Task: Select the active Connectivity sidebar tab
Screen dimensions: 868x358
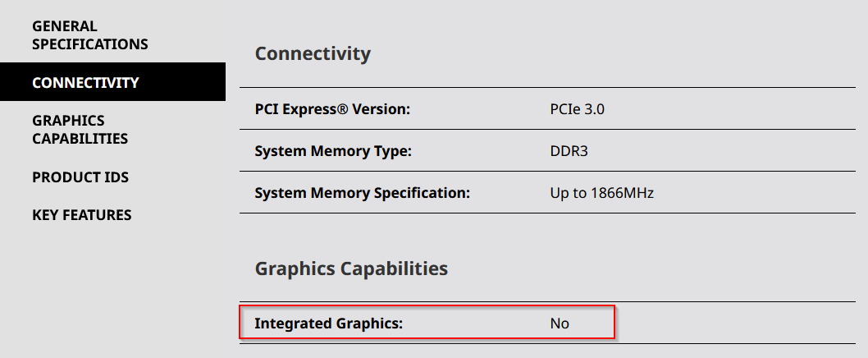Action: pyautogui.click(x=85, y=82)
